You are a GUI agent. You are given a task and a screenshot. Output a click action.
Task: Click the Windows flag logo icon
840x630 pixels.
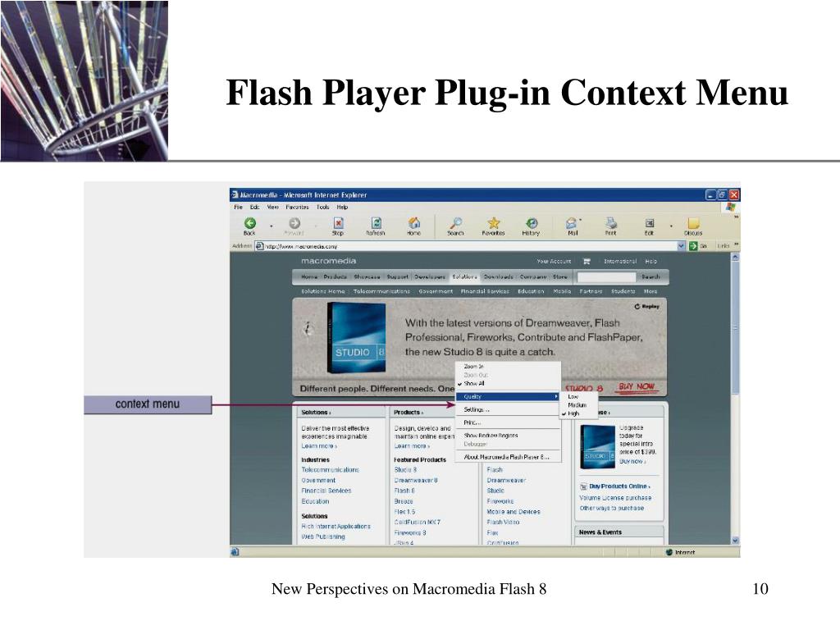tap(731, 207)
